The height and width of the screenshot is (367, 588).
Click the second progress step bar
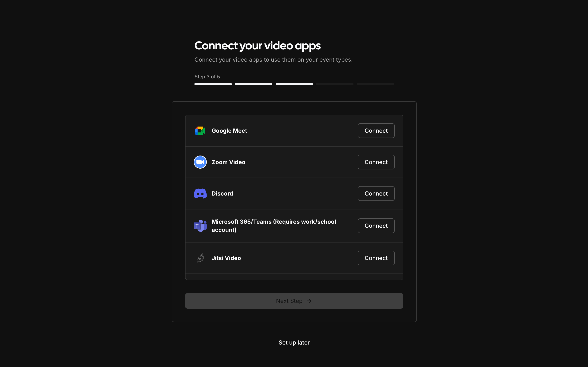click(253, 84)
